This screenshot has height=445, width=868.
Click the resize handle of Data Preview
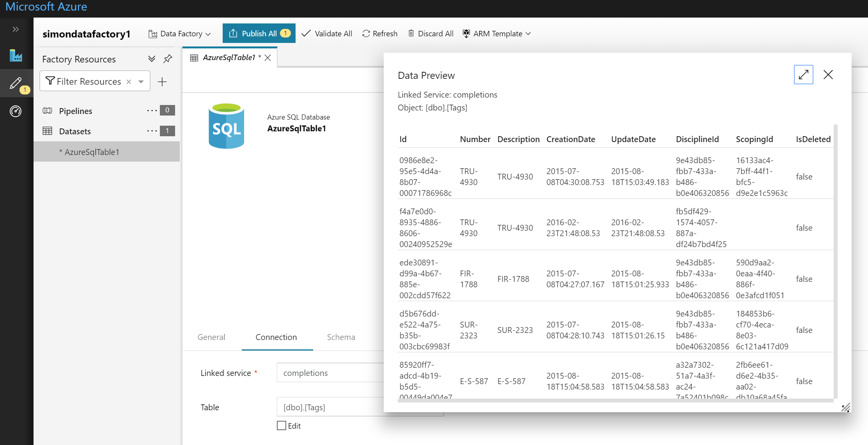tap(845, 408)
